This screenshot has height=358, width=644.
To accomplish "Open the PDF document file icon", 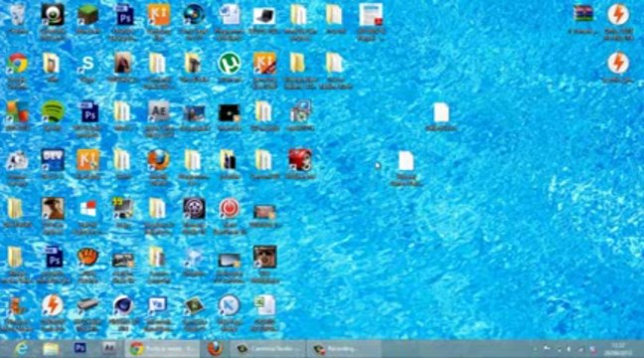I will point(371,15).
